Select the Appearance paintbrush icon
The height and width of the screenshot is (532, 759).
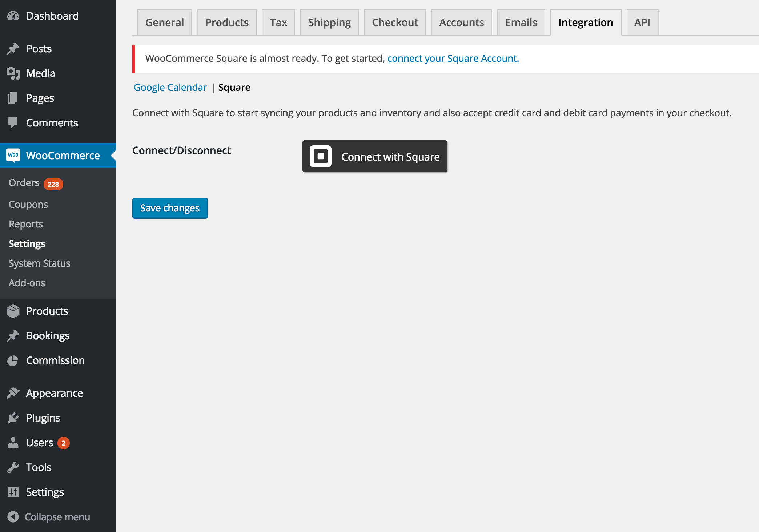tap(13, 393)
